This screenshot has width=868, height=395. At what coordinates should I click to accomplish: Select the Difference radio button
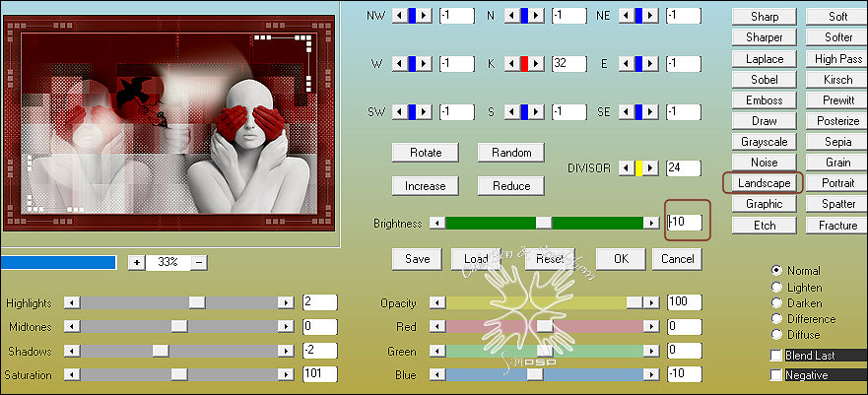click(777, 319)
